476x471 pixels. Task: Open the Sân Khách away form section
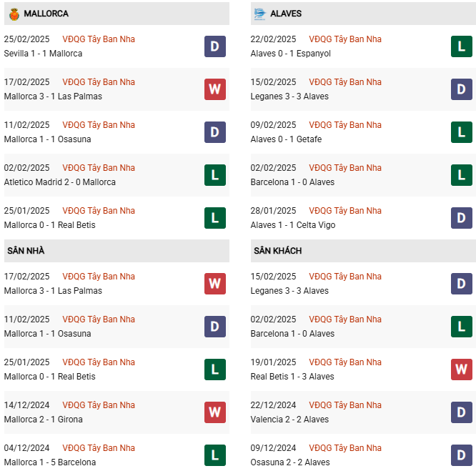coord(277,251)
